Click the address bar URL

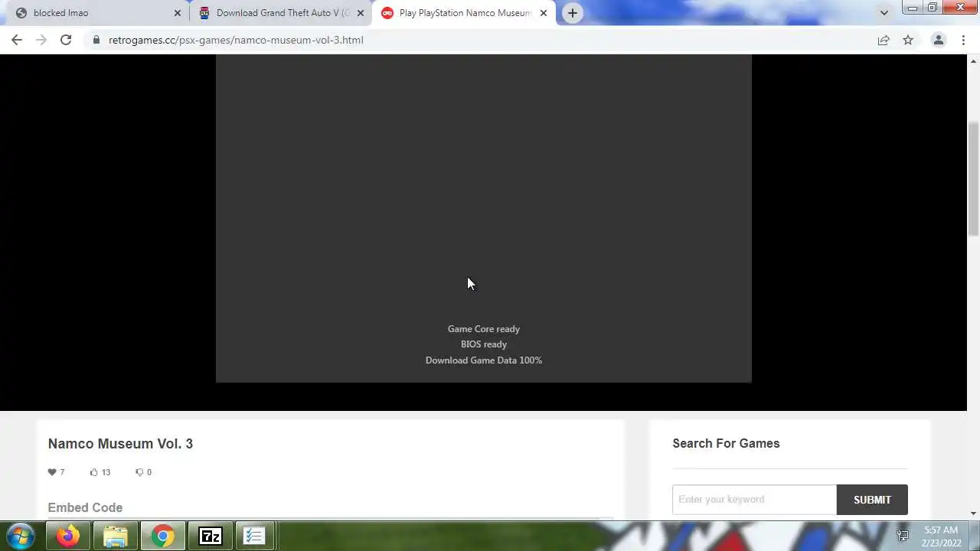[236, 40]
